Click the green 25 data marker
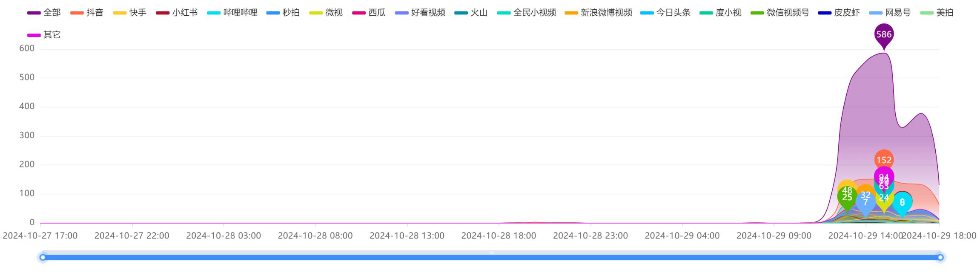This screenshot has width=980, height=272. coord(847,198)
